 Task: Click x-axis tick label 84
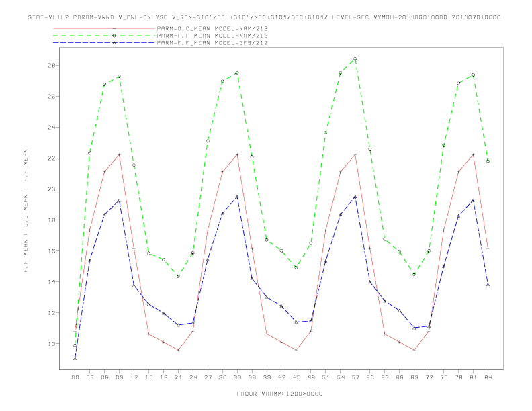488,377
